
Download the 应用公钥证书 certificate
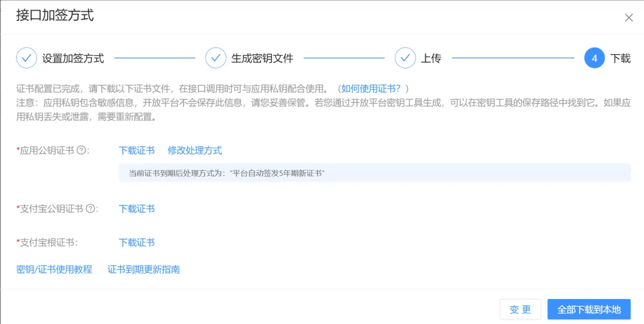137,151
